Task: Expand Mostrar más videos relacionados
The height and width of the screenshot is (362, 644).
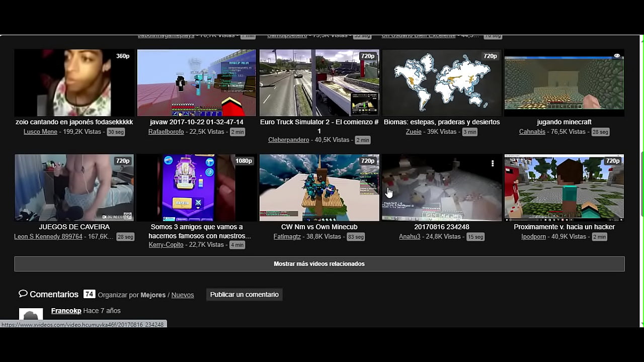Action: [319, 264]
